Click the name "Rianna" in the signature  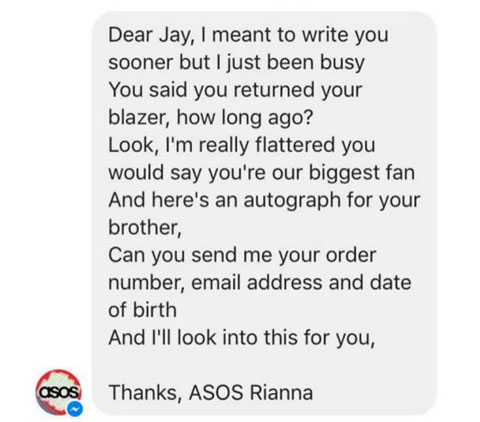pyautogui.click(x=281, y=392)
